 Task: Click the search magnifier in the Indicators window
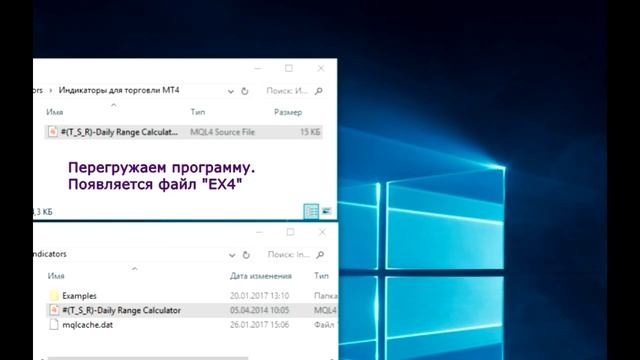tap(320, 255)
